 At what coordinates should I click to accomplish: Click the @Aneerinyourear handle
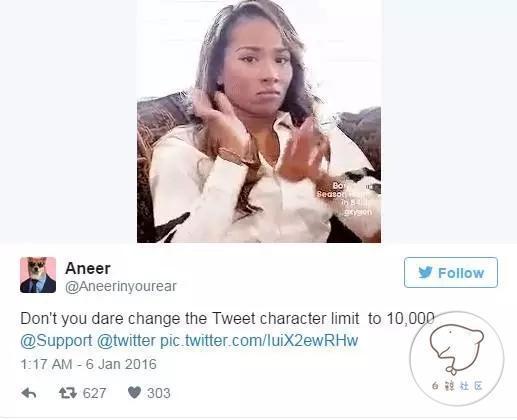[x=121, y=286]
